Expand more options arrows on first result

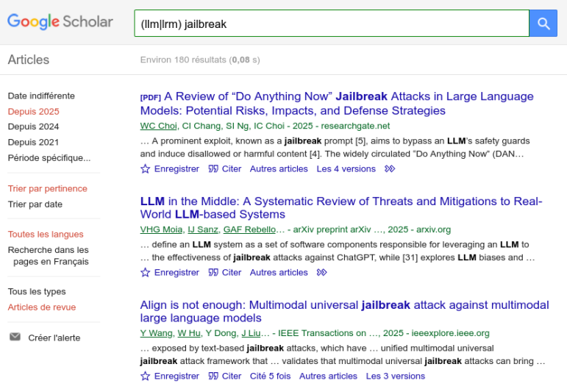tap(390, 169)
